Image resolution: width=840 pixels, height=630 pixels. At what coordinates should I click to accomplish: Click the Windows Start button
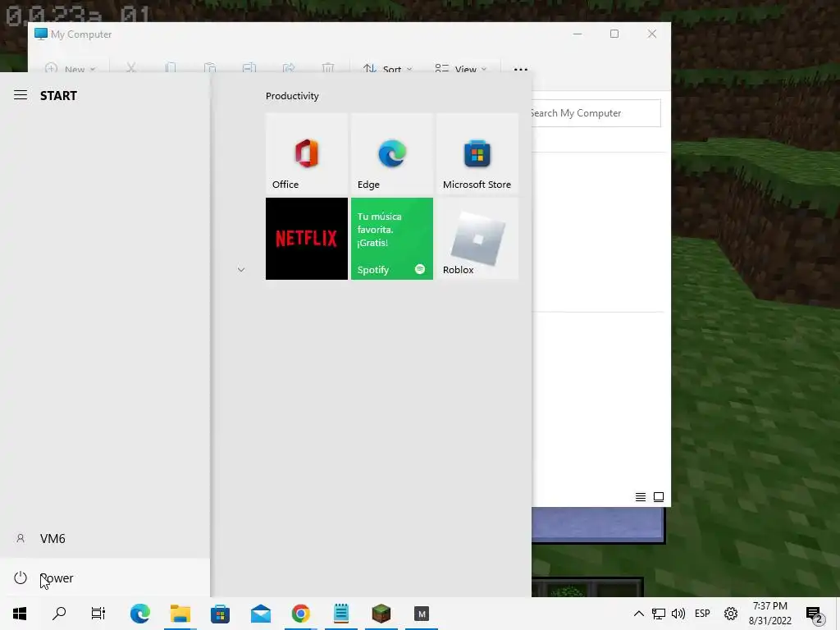coord(20,614)
